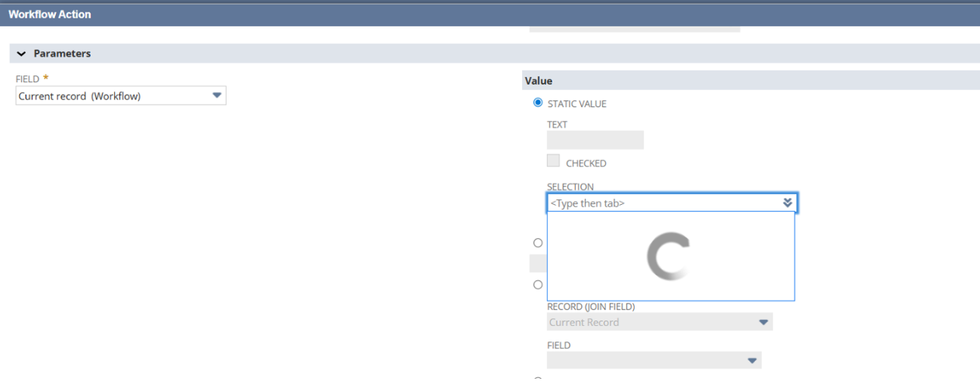Click the Text input box
This screenshot has width=980, height=385.
[x=595, y=140]
